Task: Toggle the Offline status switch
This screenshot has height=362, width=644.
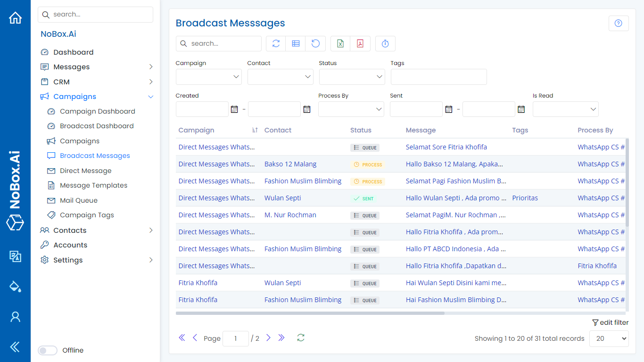Action: point(48,350)
